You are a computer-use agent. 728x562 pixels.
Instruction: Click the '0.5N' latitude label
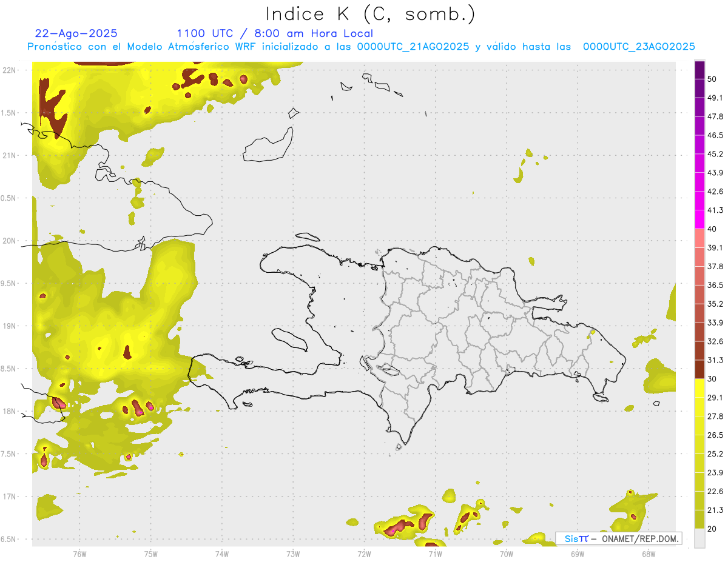(x=9, y=198)
